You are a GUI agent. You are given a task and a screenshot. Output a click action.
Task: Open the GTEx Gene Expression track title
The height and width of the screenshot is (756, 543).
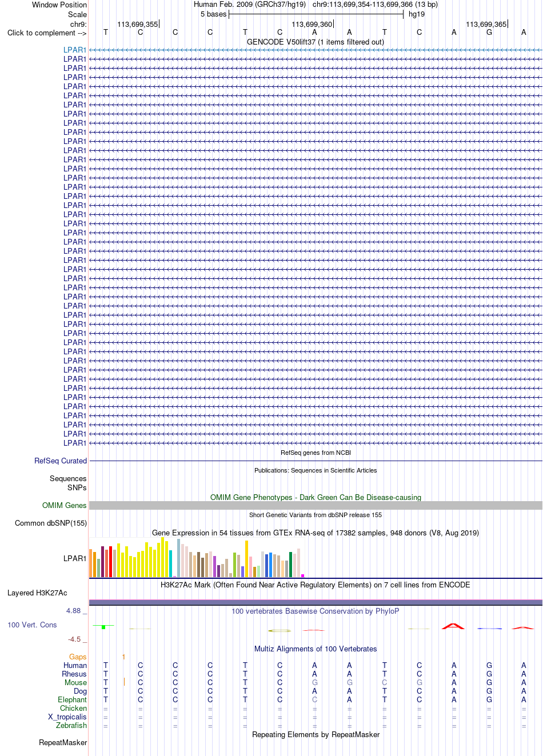(x=316, y=533)
